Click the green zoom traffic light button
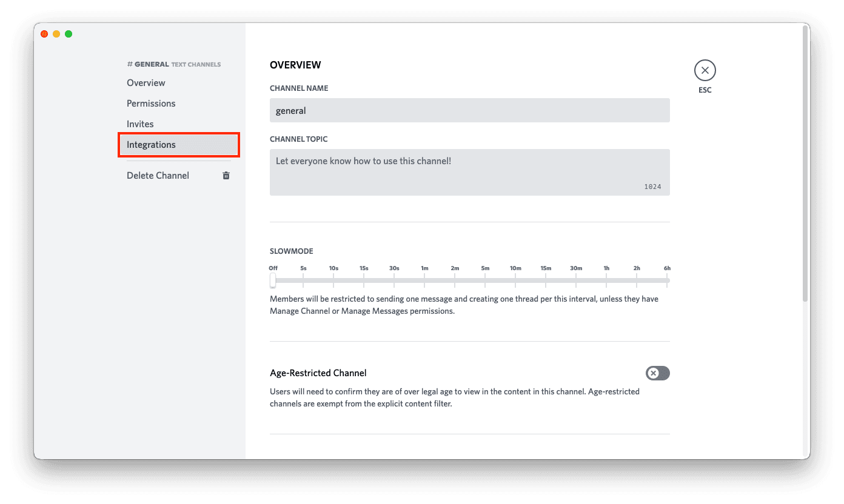This screenshot has height=504, width=844. click(69, 35)
